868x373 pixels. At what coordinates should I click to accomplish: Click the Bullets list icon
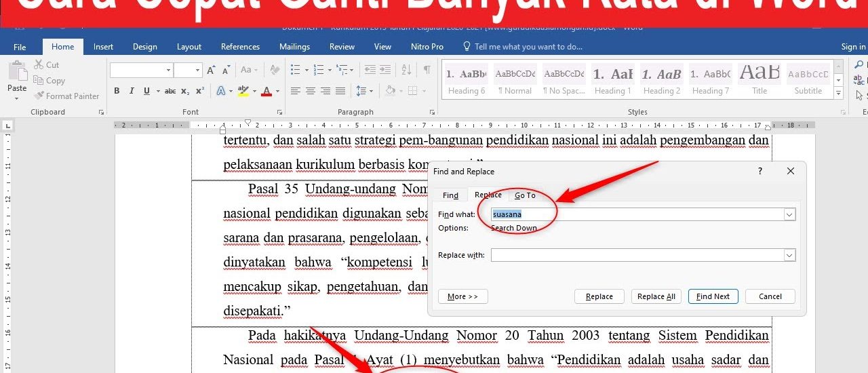coord(295,70)
